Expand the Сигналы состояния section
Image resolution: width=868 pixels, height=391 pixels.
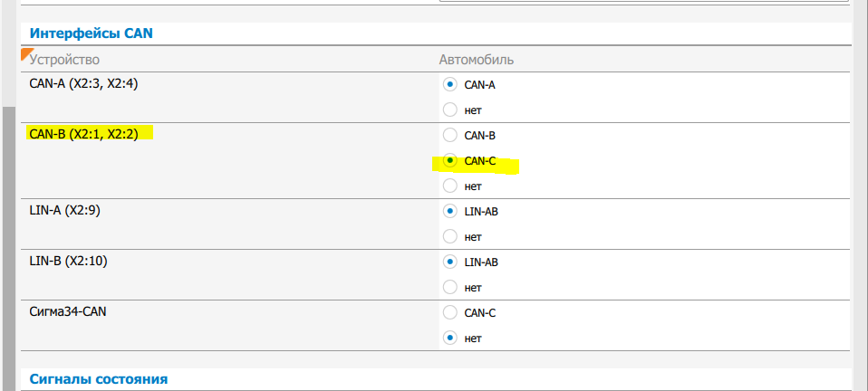[99, 378]
